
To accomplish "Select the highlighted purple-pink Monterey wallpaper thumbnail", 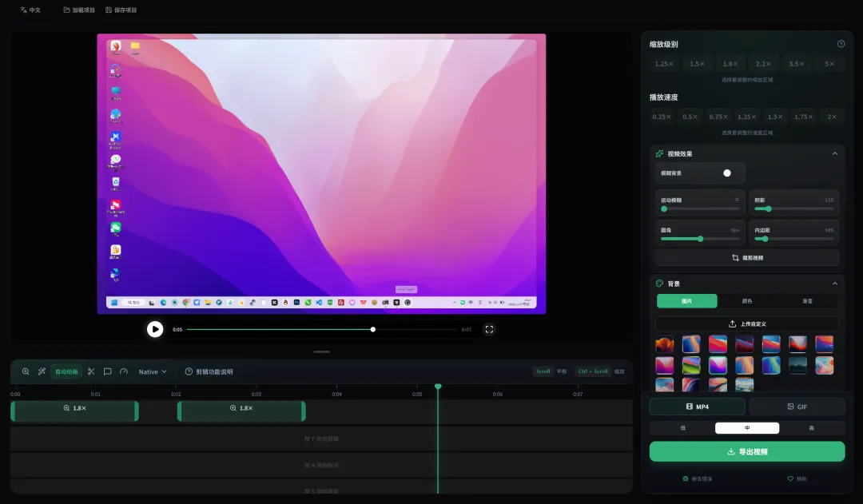I will pyautogui.click(x=718, y=365).
